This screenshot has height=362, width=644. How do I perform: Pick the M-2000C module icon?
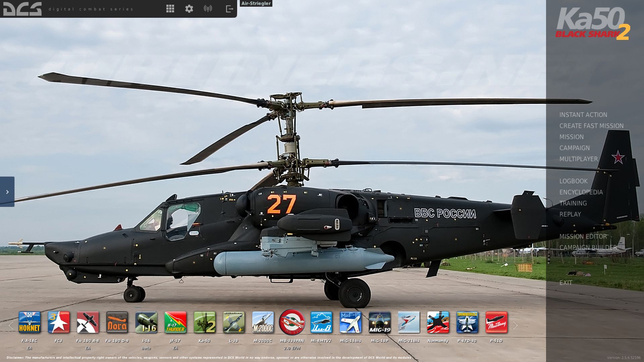pos(263,322)
